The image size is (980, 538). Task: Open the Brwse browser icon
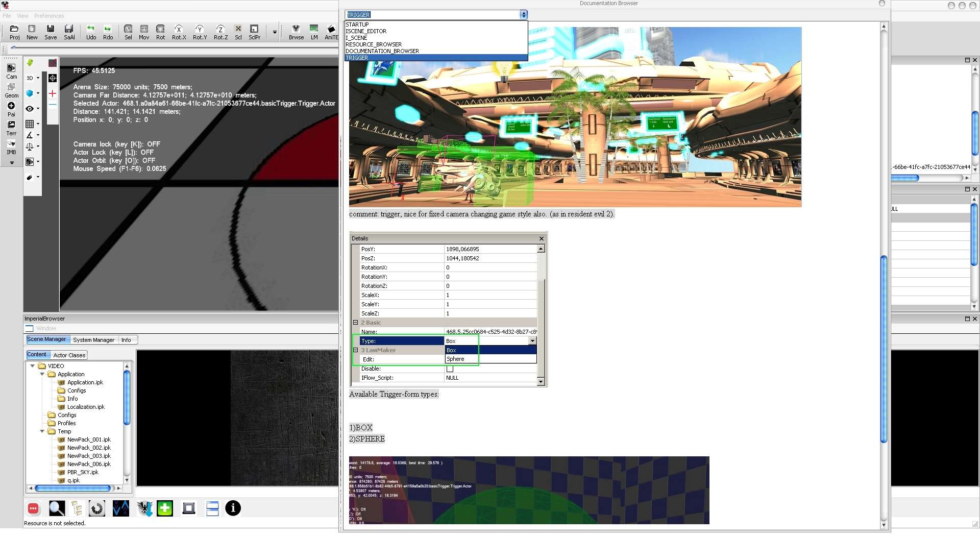coord(296,32)
